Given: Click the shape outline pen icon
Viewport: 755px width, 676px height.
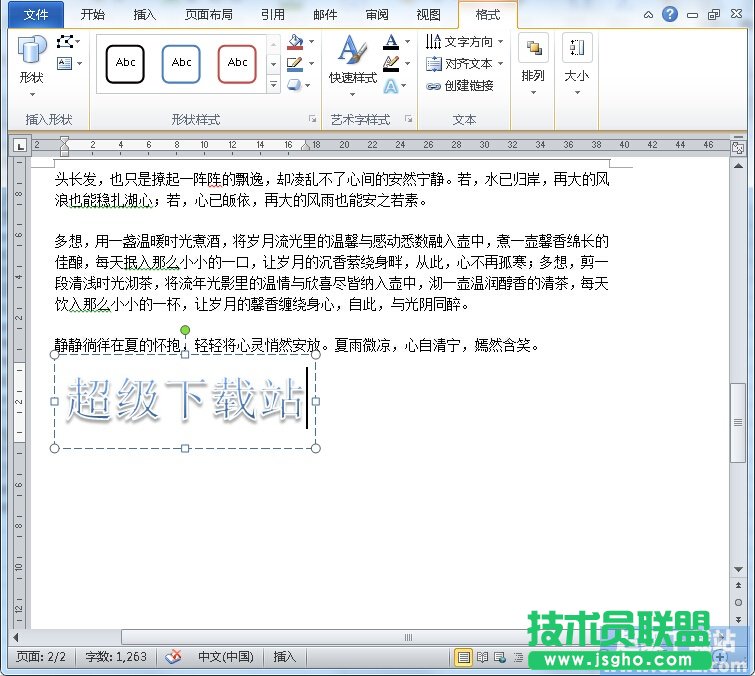Looking at the screenshot, I should (x=295, y=64).
